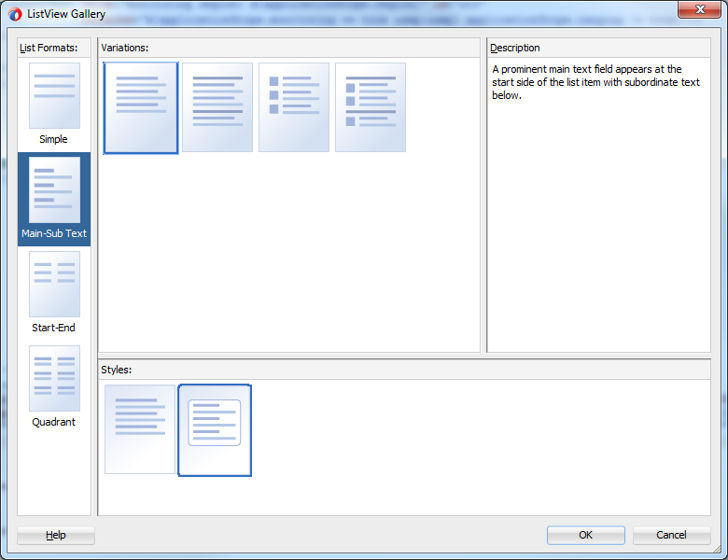Click the 'Variations:' header label
Viewport: 728px width, 560px height.
pyautogui.click(x=124, y=48)
